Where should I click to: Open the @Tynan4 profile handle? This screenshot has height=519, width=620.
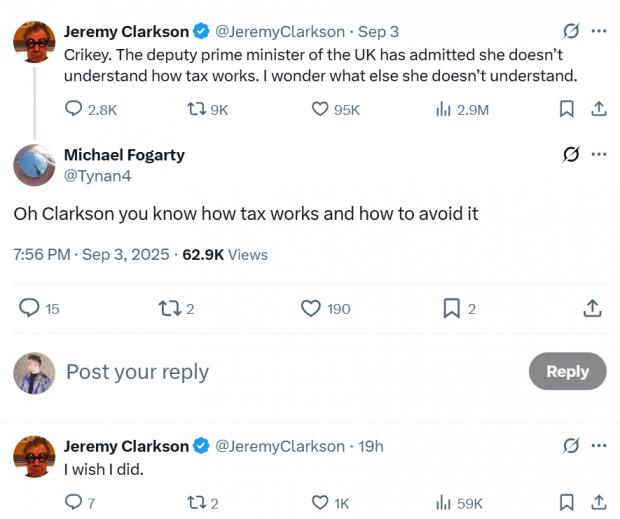coord(97,176)
